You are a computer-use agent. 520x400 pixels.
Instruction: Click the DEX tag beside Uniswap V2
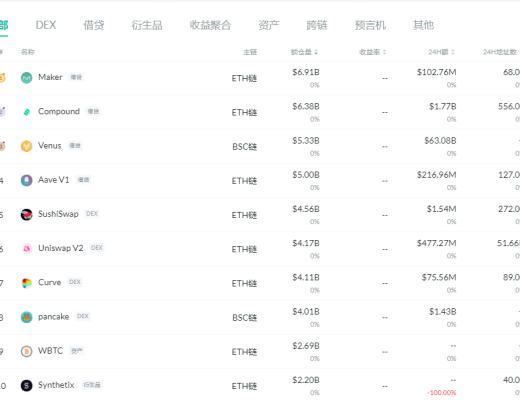pos(97,248)
